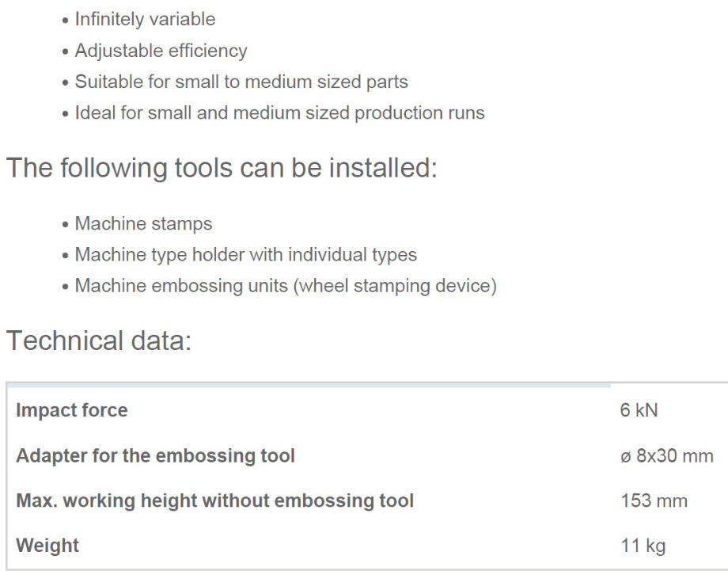
Task: Select the 'Impact force' row label
Action: (72, 410)
